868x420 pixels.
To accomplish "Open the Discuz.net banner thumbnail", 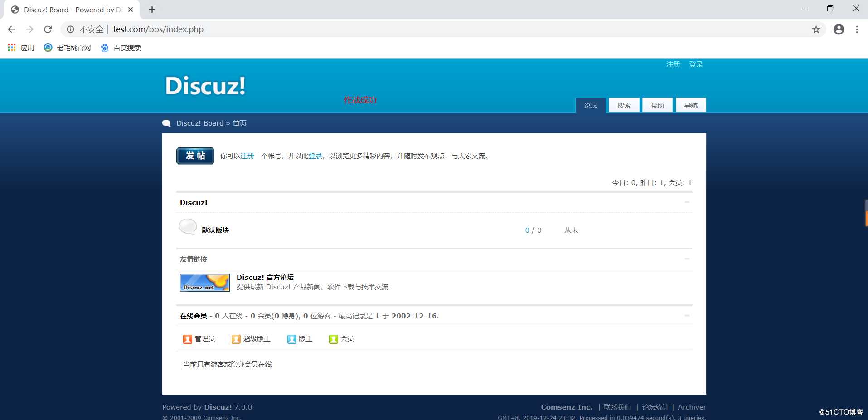I will [x=205, y=283].
